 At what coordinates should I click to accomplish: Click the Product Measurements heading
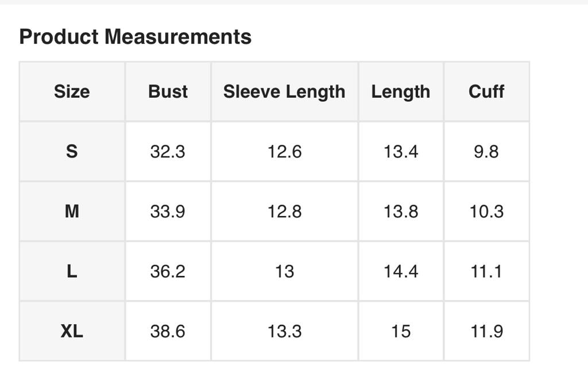pyautogui.click(x=136, y=37)
